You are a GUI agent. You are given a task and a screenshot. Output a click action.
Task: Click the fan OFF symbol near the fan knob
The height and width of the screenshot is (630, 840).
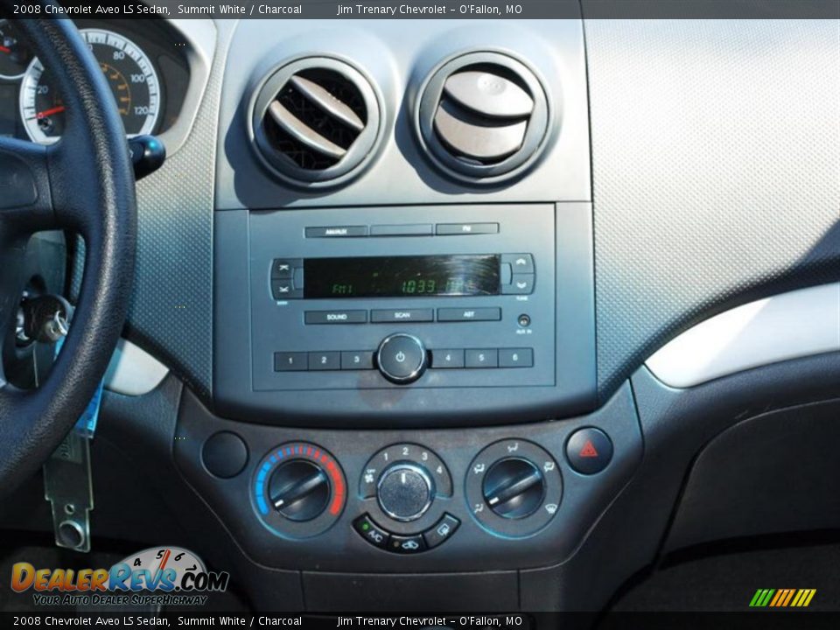click(370, 476)
